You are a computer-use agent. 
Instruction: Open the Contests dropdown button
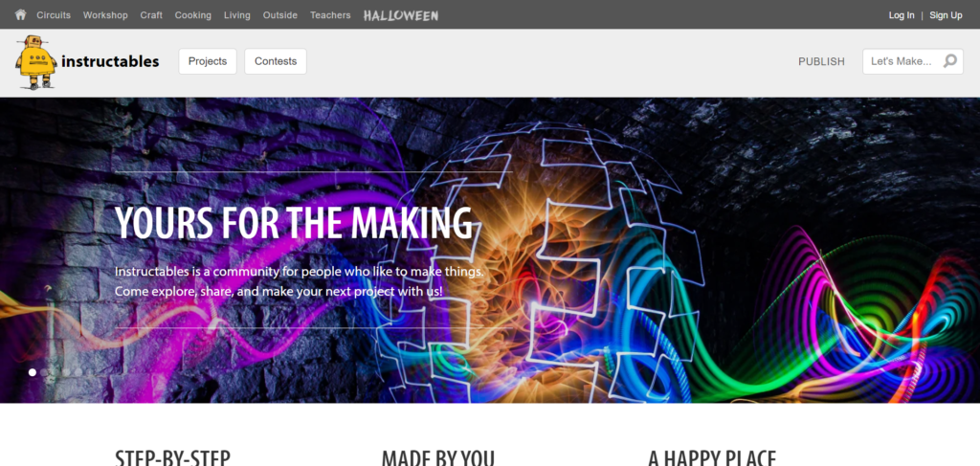[x=276, y=61]
